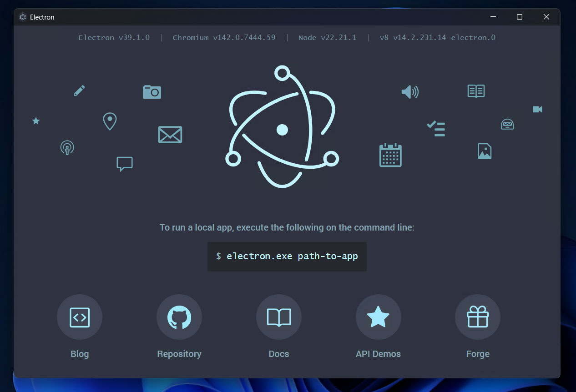
Task: Open the Docs book icon
Action: tap(279, 317)
